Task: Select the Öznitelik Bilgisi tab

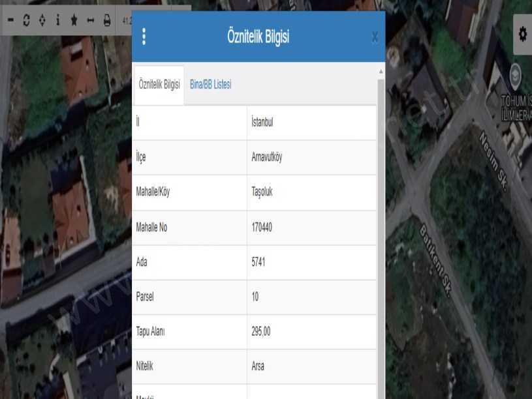Action: coord(159,85)
